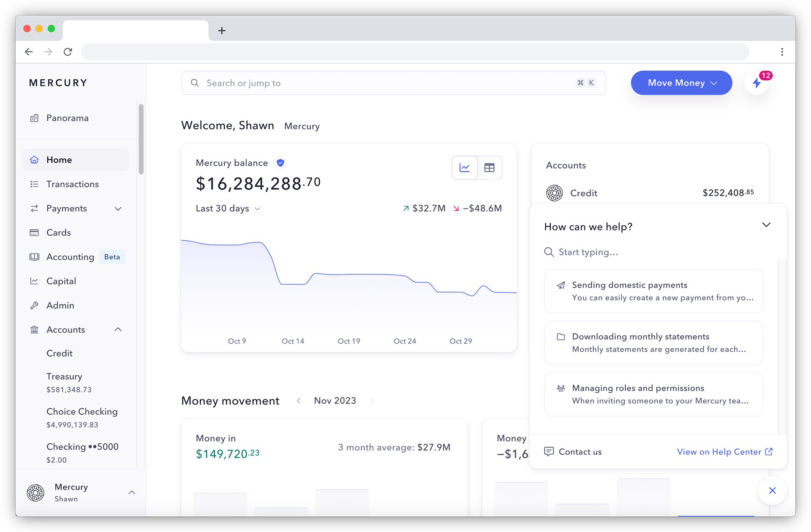Click the lightning bolt notifications icon
The height and width of the screenshot is (532, 811).
point(757,83)
